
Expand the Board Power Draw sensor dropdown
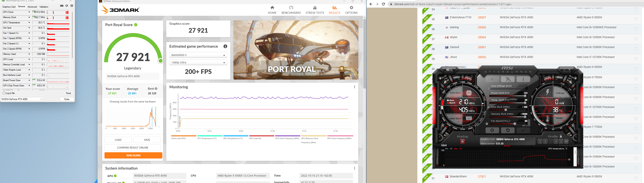[29, 80]
